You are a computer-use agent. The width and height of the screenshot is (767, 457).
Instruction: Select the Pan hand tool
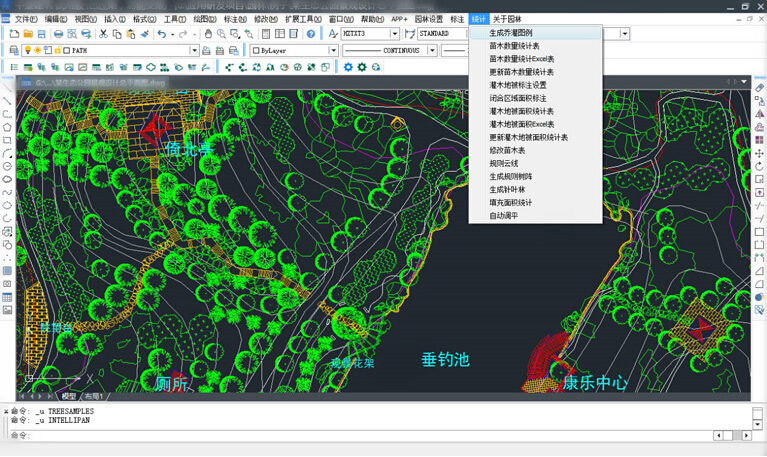(207, 34)
